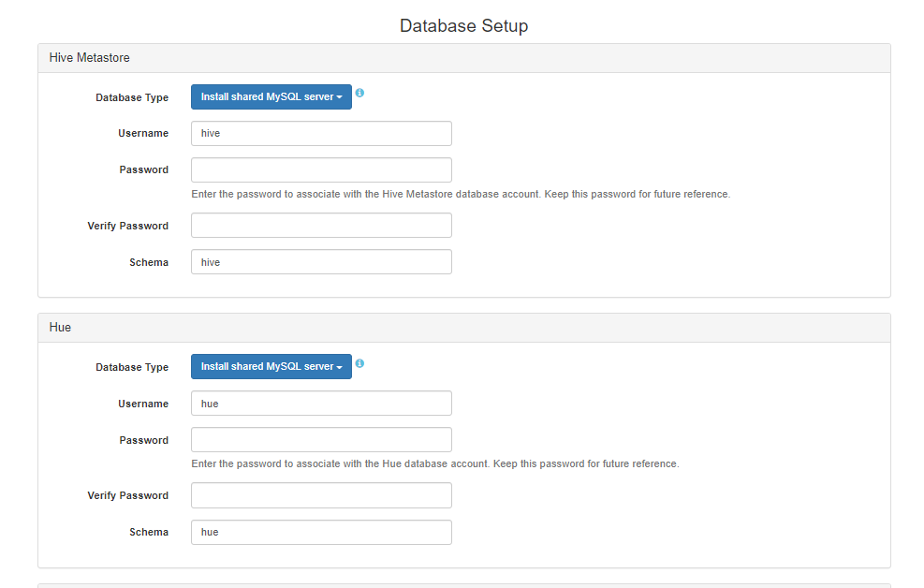The height and width of the screenshot is (588, 924).
Task: Click the Database Type label in Hue section
Action: click(132, 367)
